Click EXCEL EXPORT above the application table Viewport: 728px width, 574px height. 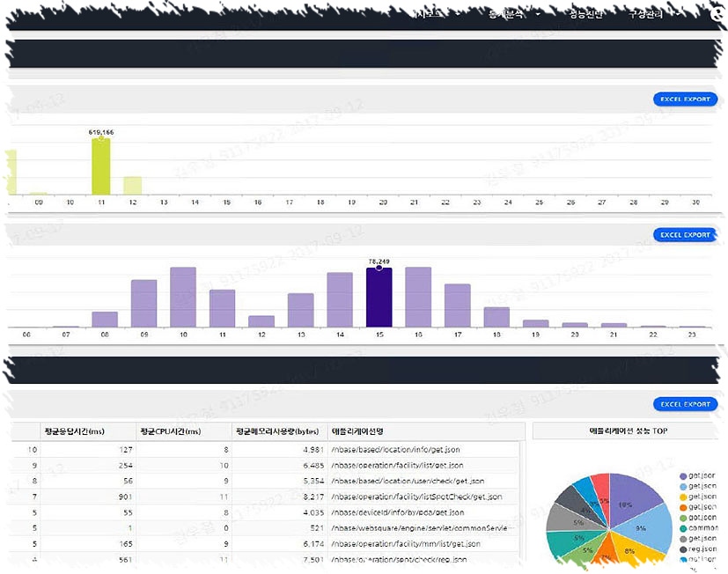click(685, 404)
